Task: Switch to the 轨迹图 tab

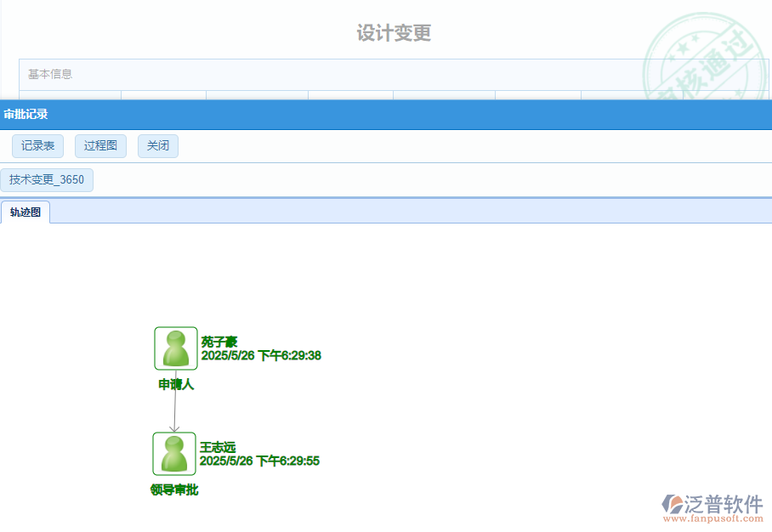Action: pyautogui.click(x=26, y=212)
